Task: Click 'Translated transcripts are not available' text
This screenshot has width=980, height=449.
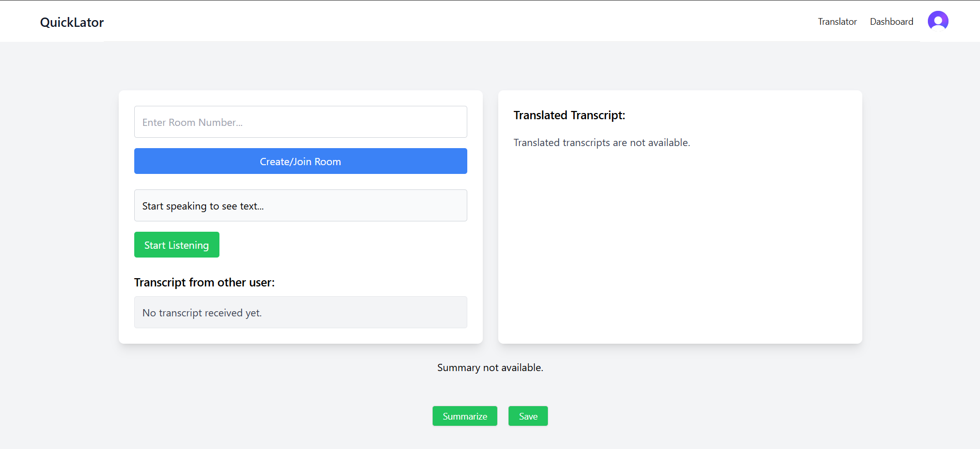Action: click(x=602, y=143)
